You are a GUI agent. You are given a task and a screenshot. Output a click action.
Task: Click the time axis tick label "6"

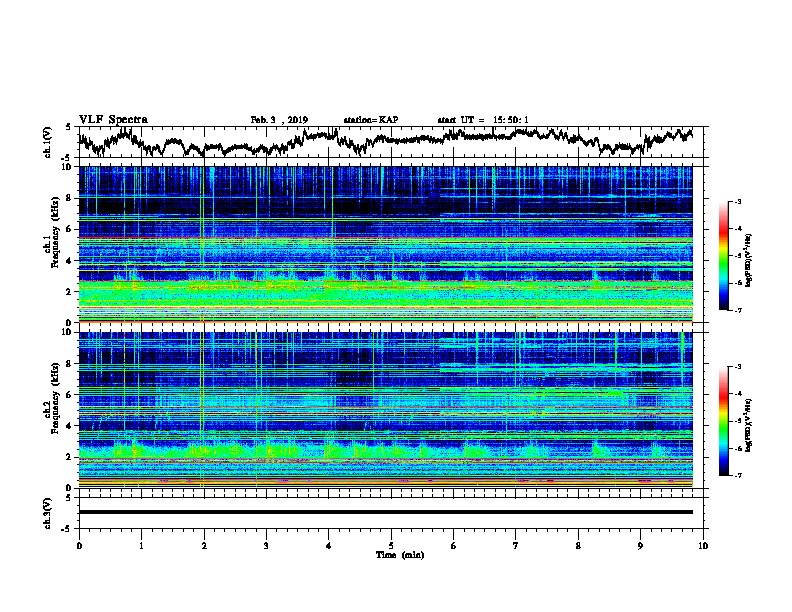[x=454, y=546]
